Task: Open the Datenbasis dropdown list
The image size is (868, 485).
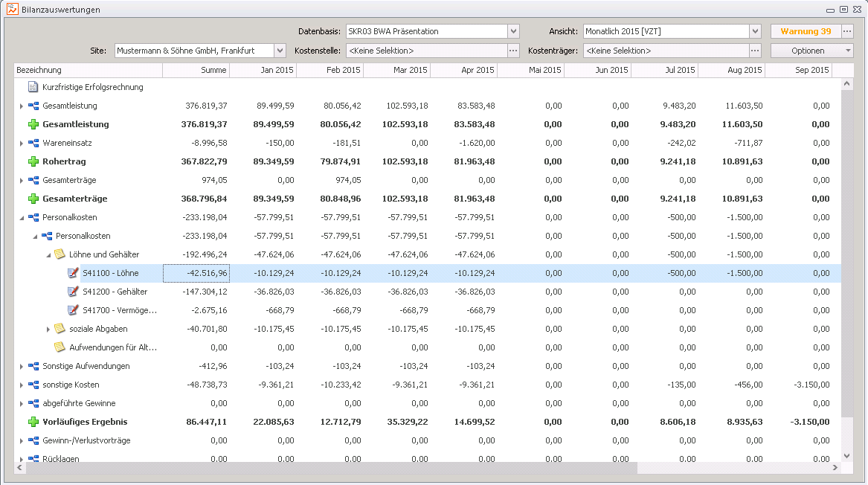Action: click(513, 31)
